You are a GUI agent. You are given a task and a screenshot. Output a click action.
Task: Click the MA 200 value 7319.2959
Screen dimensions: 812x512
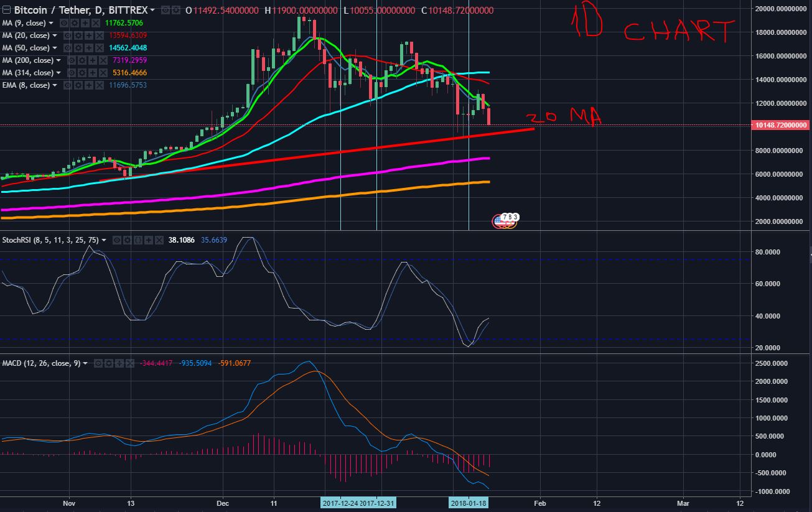click(x=130, y=60)
